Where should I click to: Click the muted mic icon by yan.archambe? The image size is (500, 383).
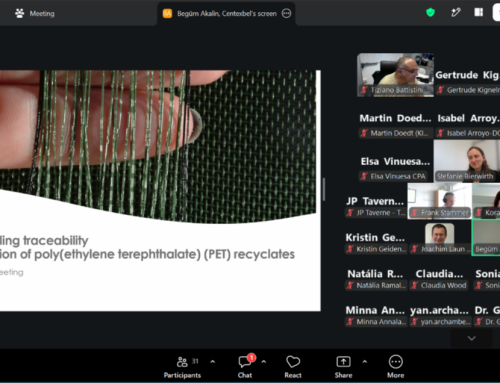pos(414,321)
